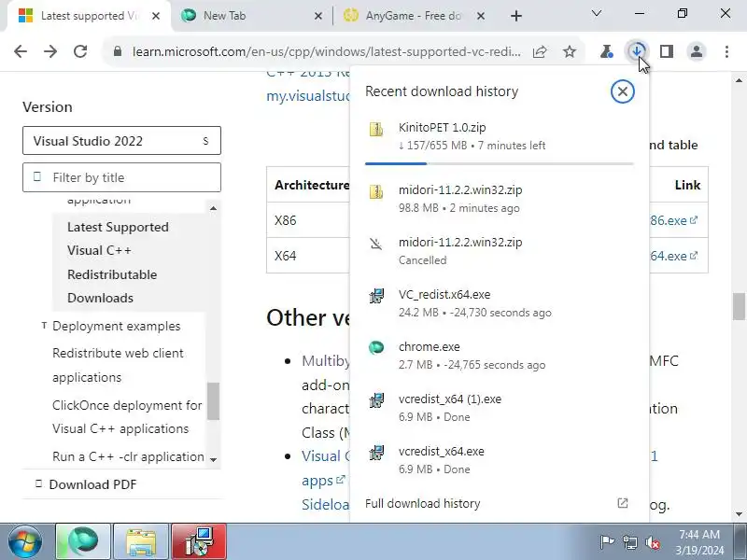Click the Action Center flag icon
The height and width of the screenshot is (560, 747).
pos(607,542)
